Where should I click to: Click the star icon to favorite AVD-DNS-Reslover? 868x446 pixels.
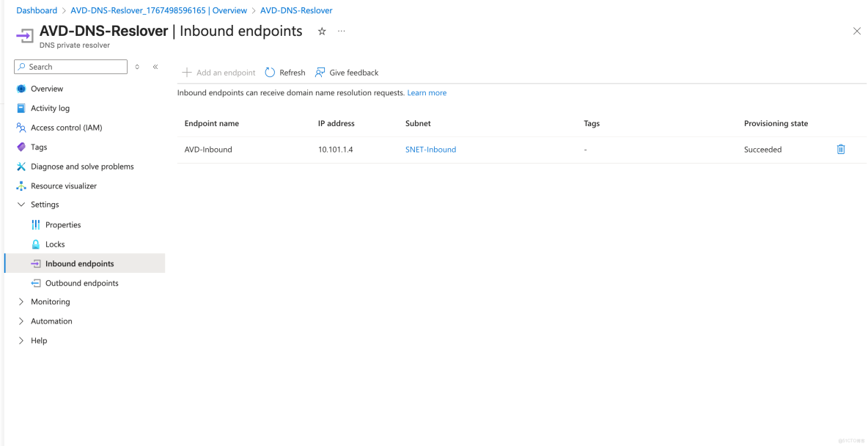click(321, 32)
